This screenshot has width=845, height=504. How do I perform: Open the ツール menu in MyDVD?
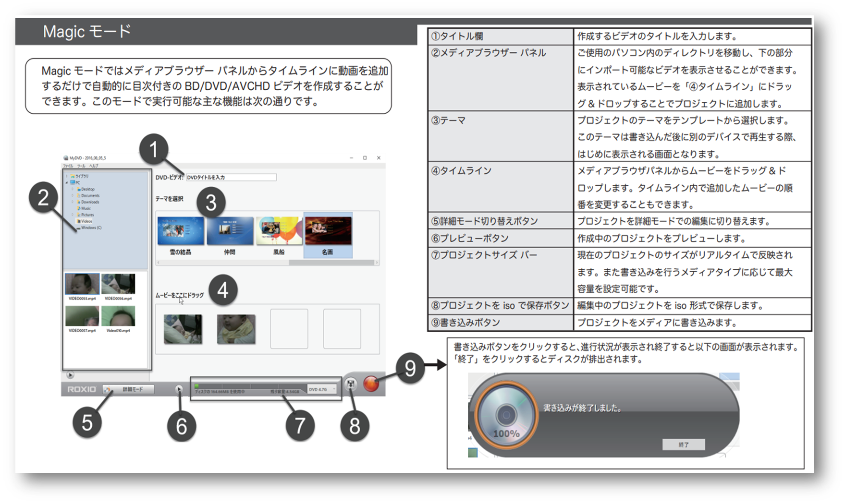[x=81, y=166]
